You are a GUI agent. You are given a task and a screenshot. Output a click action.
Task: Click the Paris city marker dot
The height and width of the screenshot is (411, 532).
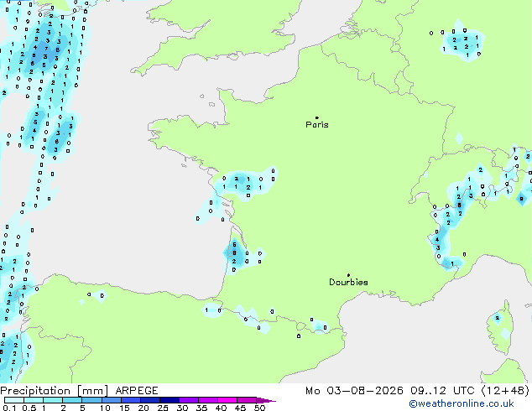point(317,117)
